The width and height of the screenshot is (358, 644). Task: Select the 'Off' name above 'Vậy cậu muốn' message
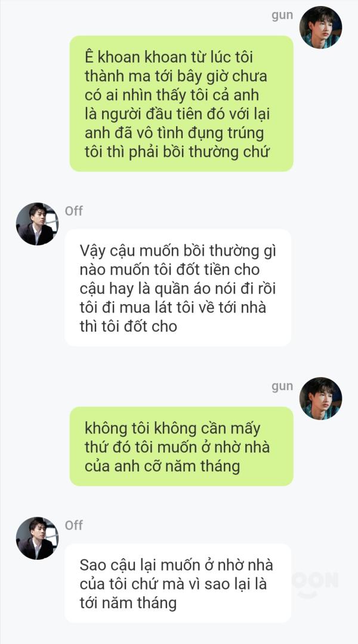pyautogui.click(x=74, y=211)
